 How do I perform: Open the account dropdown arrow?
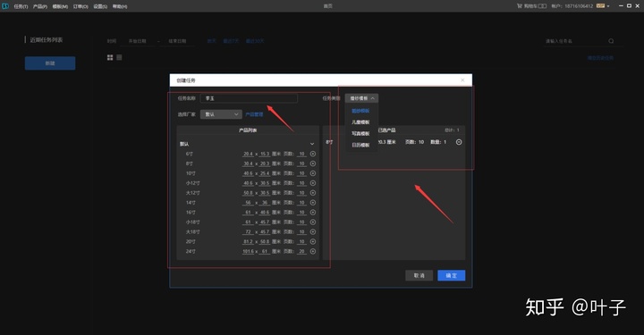click(608, 6)
